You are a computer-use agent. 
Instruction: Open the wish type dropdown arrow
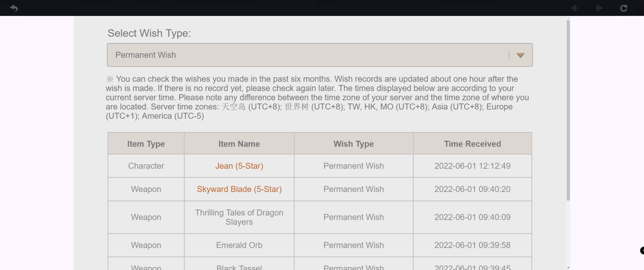[x=520, y=55]
